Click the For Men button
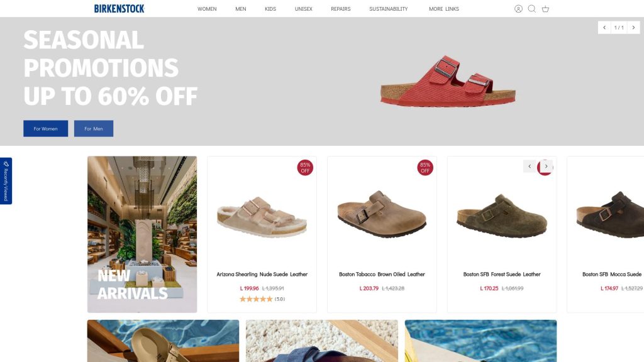The height and width of the screenshot is (362, 644). 94,128
